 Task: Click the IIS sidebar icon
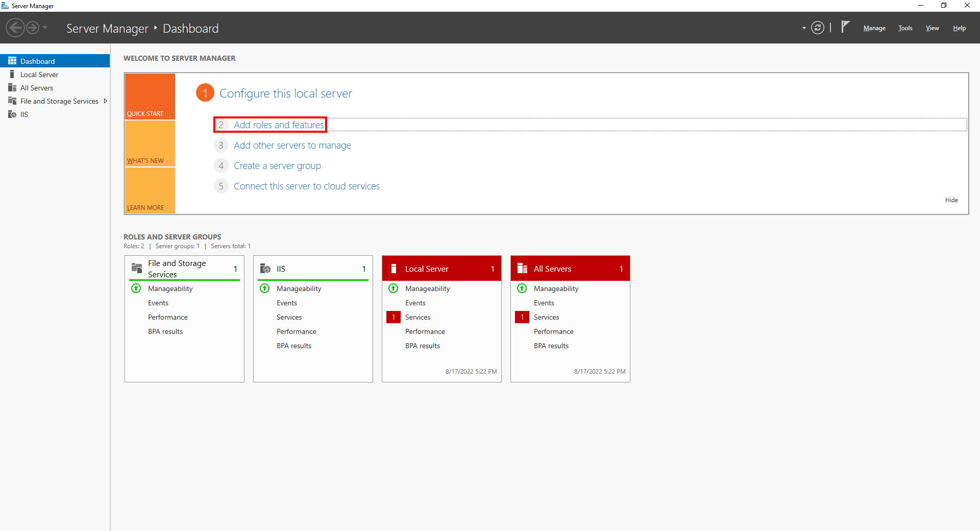point(12,114)
